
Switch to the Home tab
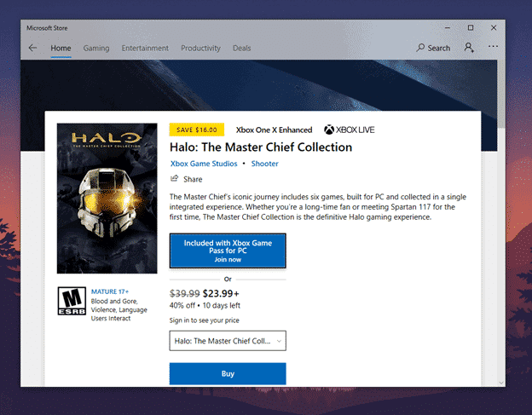click(x=61, y=48)
